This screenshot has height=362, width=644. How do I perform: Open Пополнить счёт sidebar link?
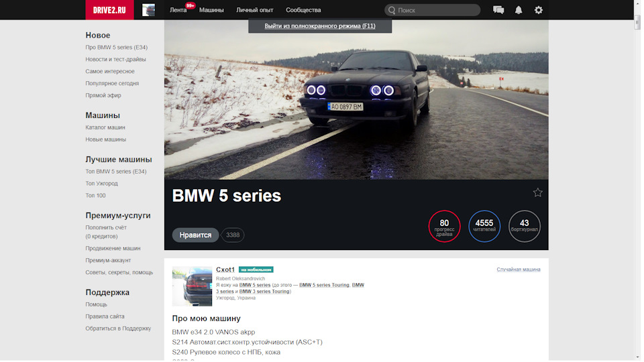coord(106,227)
